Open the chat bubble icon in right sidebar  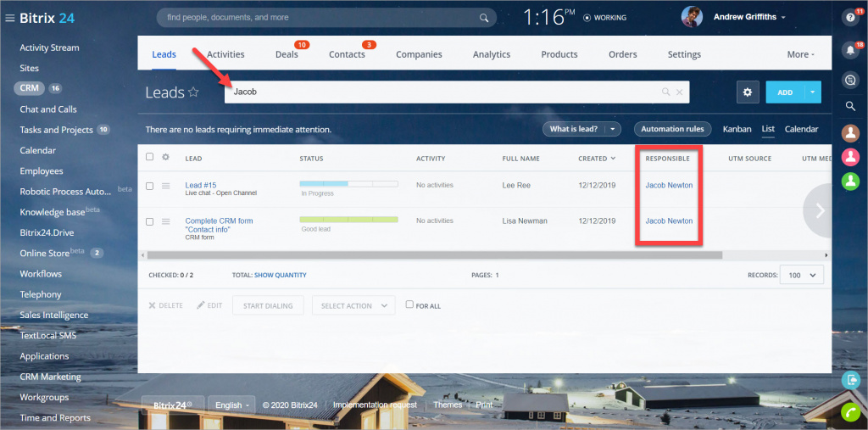(x=850, y=81)
